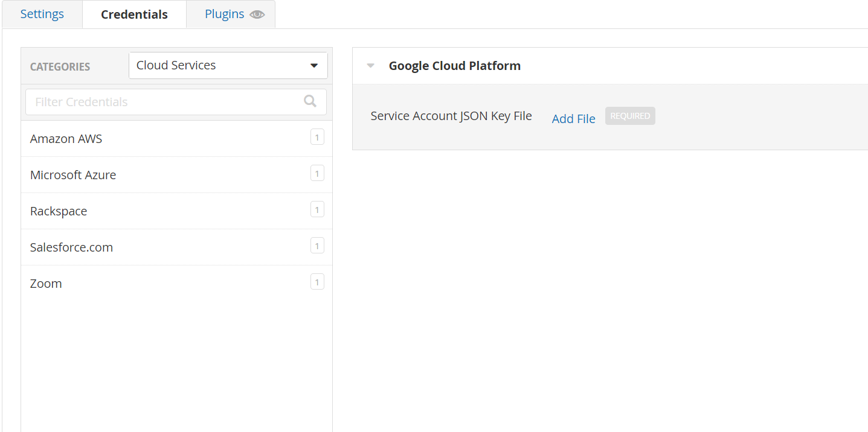
Task: Click Salesforce.com count badge
Action: pyautogui.click(x=317, y=246)
